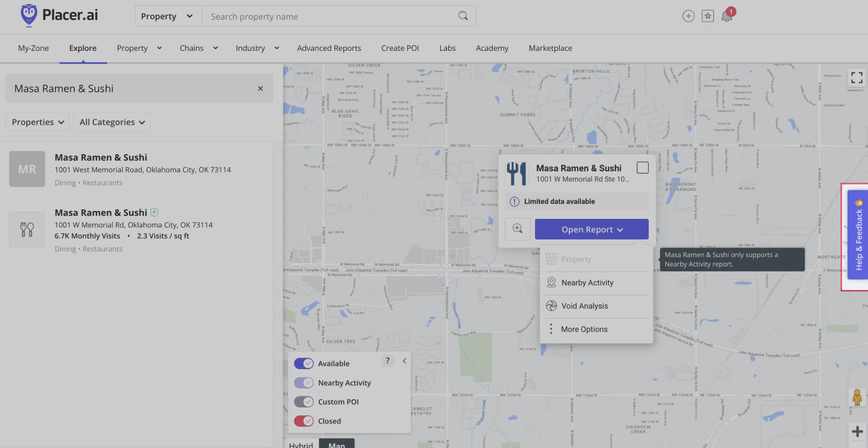868x448 pixels.
Task: Open the Properties filter dropdown
Action: click(38, 122)
